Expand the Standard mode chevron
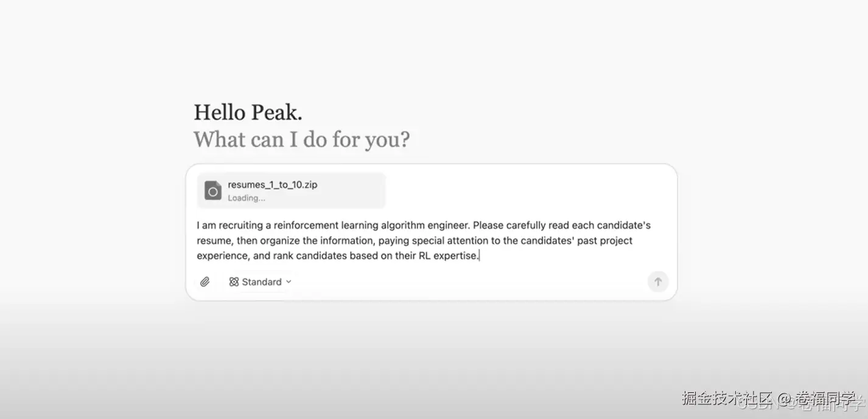868x419 pixels. [x=289, y=282]
